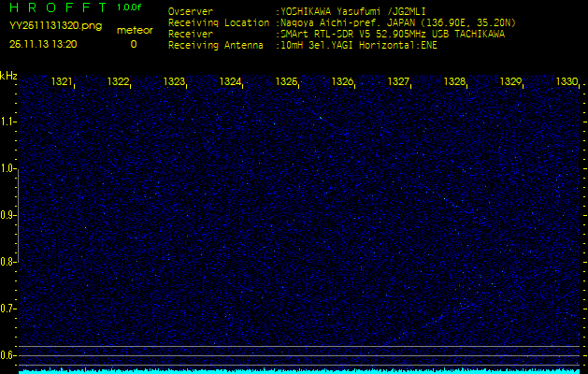Click the 1328 time tick label
The height and width of the screenshot is (374, 588).
pos(455,82)
